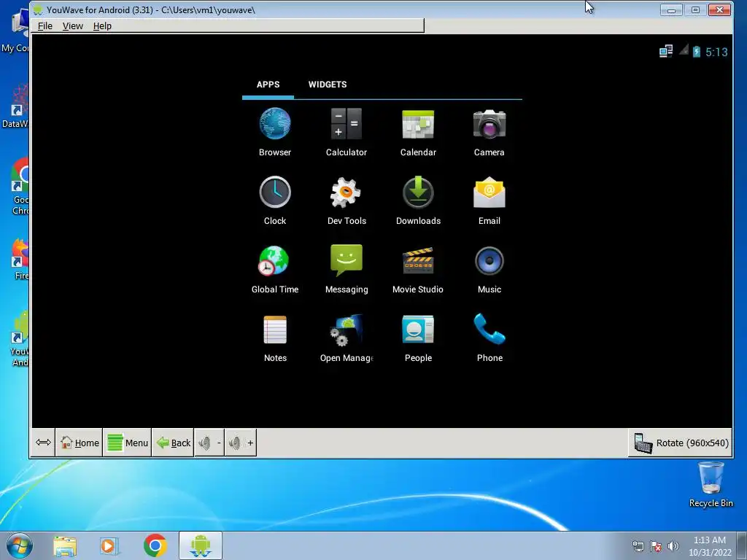747x560 pixels.
Task: Open the Messaging app
Action: [347, 269]
